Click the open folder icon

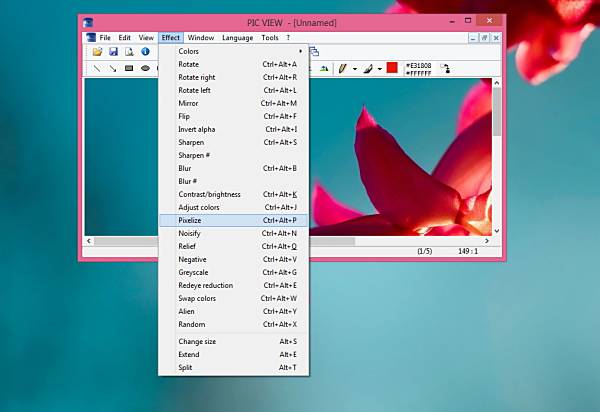[97, 52]
